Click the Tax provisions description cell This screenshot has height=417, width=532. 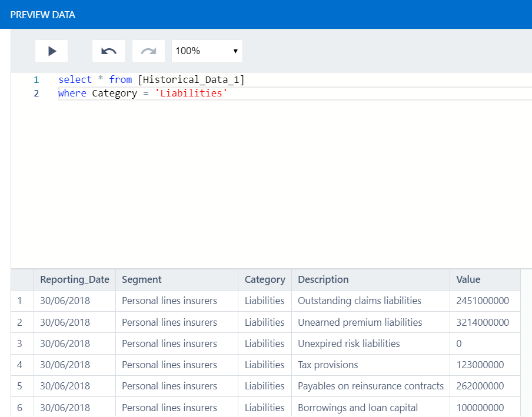click(x=328, y=365)
